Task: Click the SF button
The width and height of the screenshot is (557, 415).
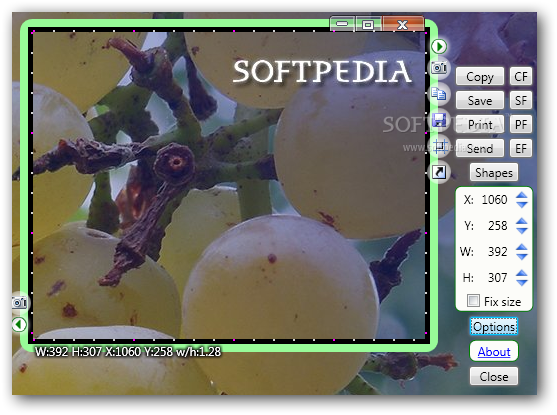Action: 521,100
